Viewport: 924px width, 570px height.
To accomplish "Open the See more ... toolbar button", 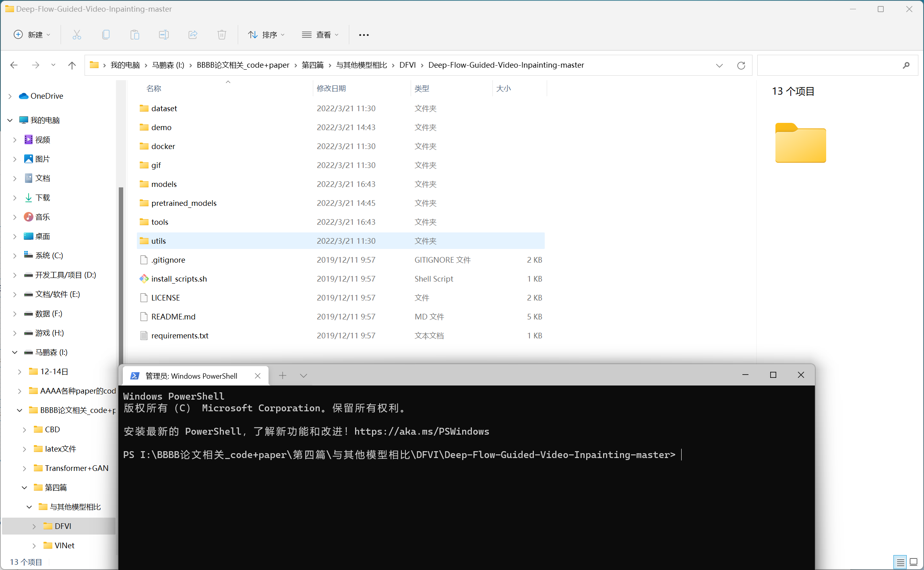I will 364,35.
